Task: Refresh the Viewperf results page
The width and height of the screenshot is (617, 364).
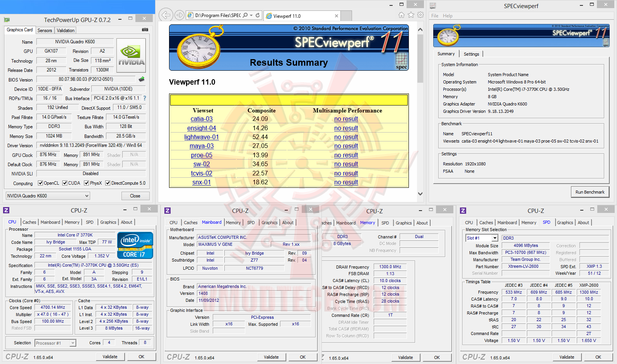Action: tap(258, 15)
